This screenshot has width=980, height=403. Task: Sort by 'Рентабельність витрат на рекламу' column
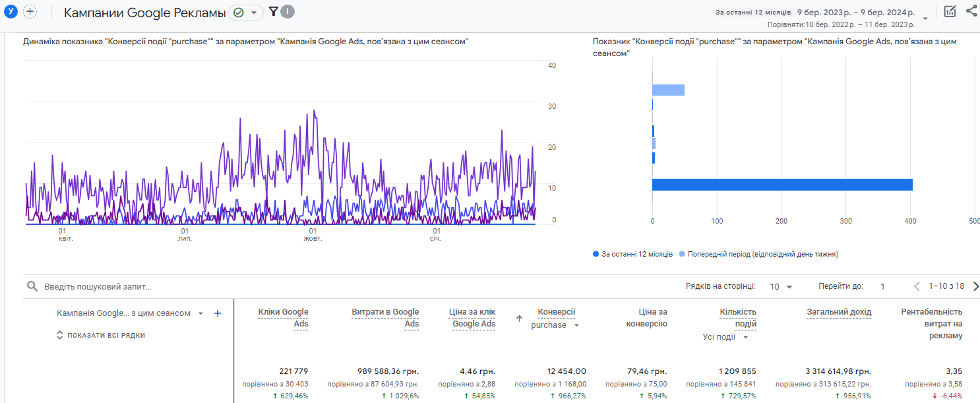pos(932,324)
